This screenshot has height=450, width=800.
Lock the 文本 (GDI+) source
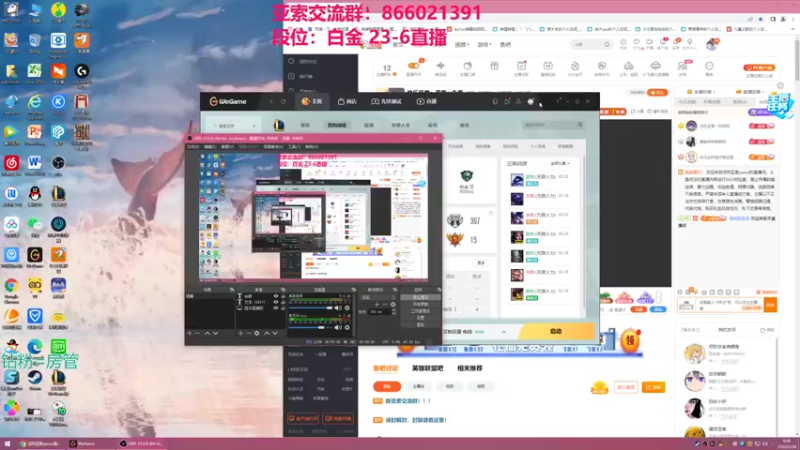pyautogui.click(x=283, y=302)
